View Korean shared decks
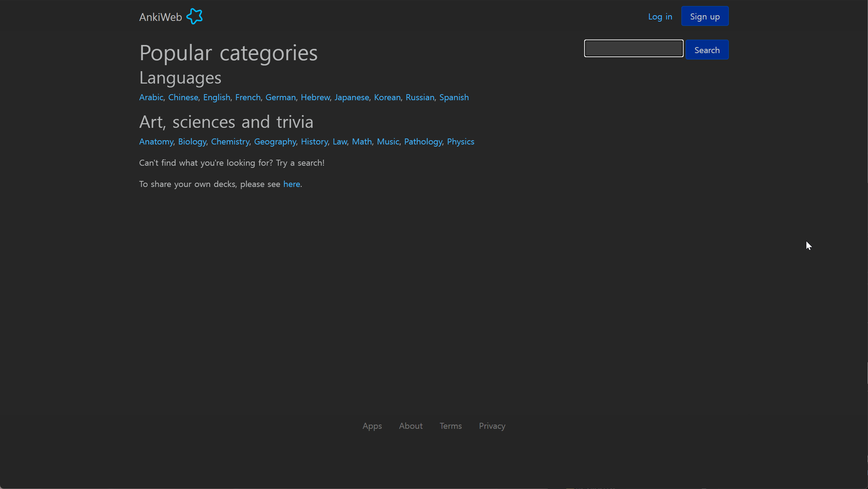The height and width of the screenshot is (489, 868). (x=387, y=97)
